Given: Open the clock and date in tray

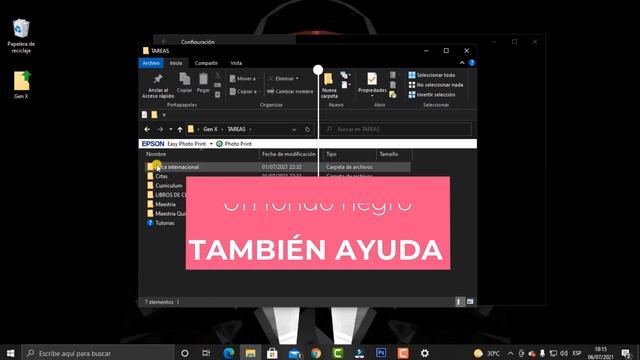Looking at the screenshot, I should 600,353.
